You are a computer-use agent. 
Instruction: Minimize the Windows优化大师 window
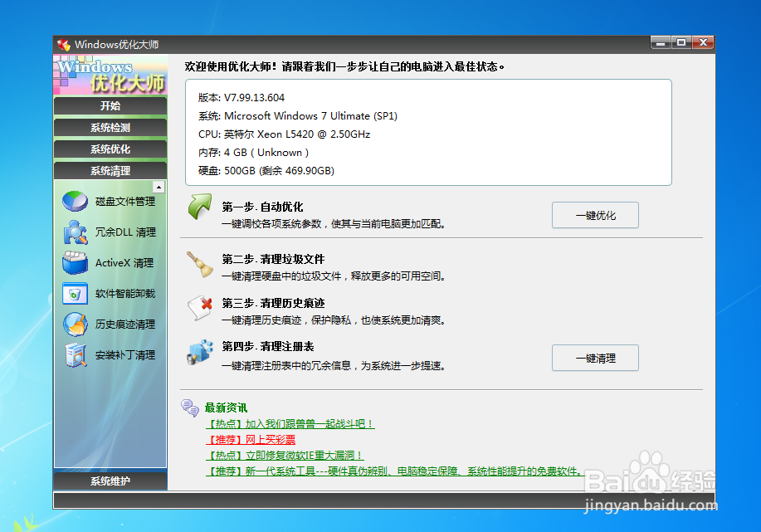click(x=660, y=42)
